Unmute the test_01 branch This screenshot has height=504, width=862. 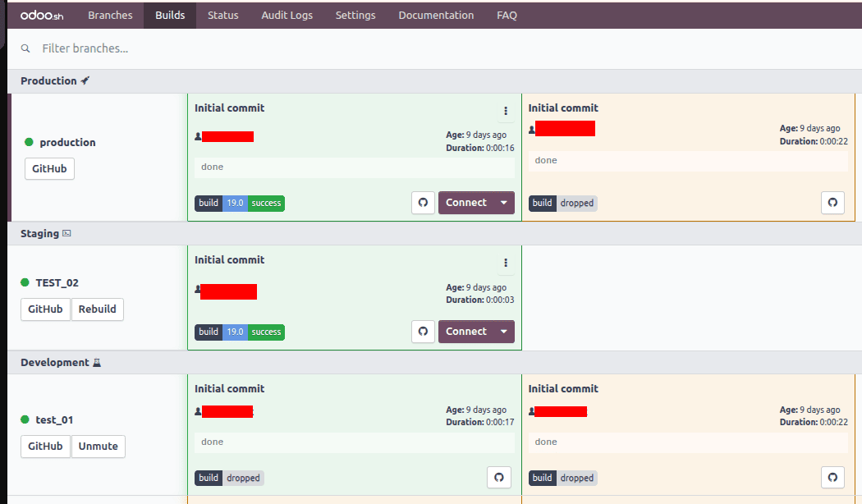coord(98,447)
